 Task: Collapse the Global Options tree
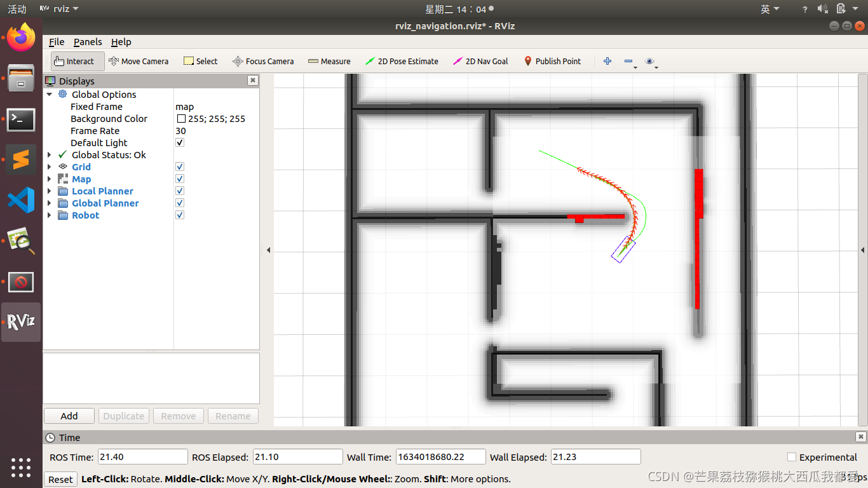coord(50,94)
